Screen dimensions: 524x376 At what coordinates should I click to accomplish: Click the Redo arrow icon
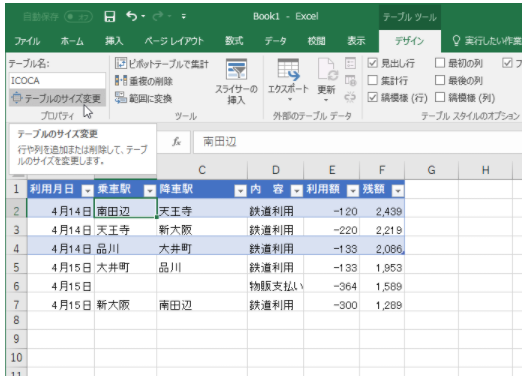pyautogui.click(x=158, y=16)
